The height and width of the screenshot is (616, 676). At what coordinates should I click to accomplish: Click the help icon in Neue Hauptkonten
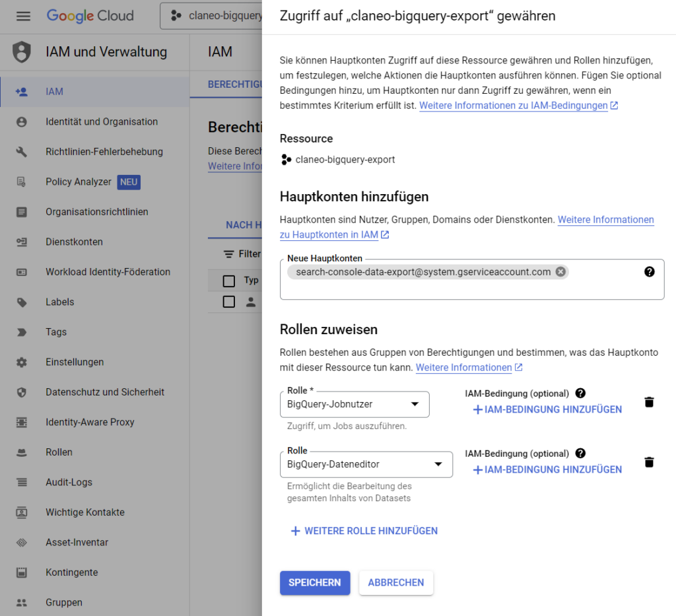click(x=650, y=272)
